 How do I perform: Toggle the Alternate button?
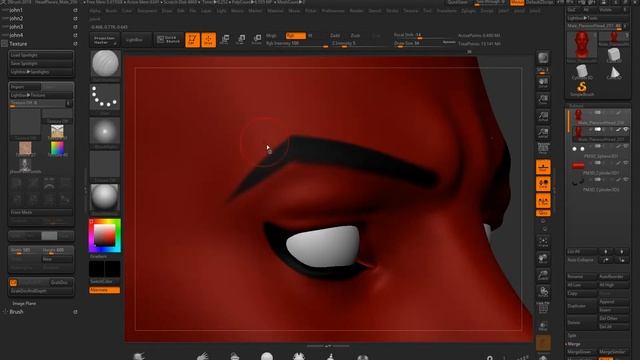pyautogui.click(x=104, y=290)
